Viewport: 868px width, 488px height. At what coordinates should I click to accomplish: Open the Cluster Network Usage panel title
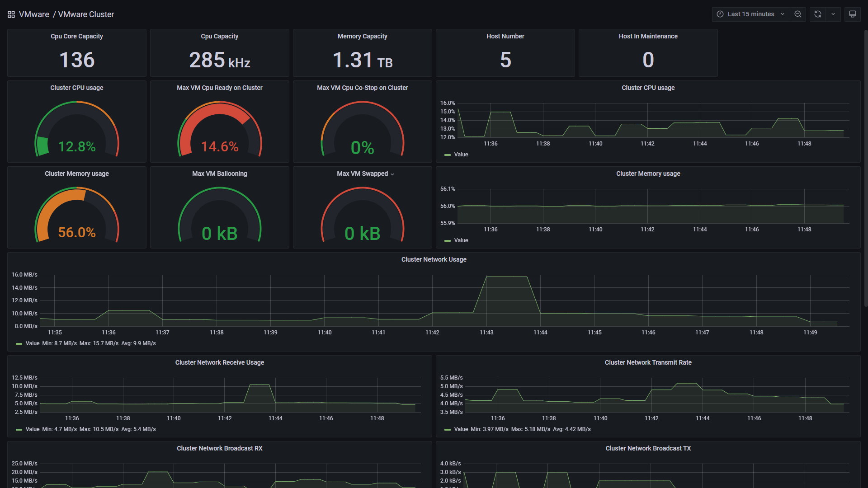point(434,259)
